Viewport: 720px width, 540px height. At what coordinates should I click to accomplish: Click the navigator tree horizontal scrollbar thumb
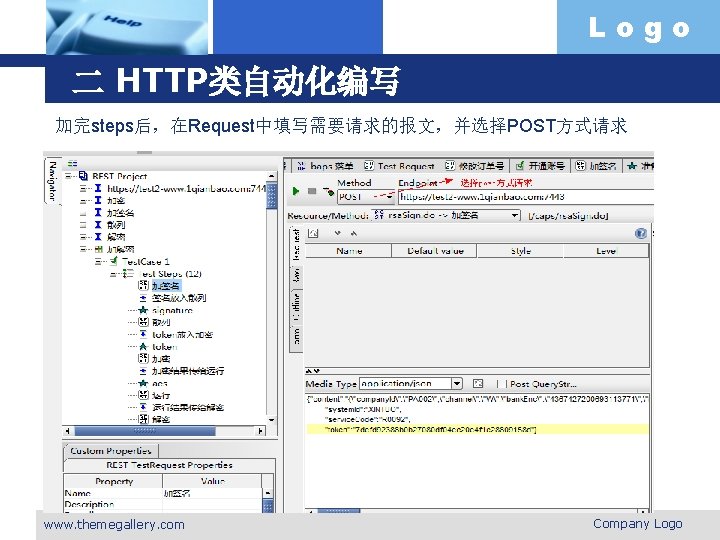(x=145, y=431)
